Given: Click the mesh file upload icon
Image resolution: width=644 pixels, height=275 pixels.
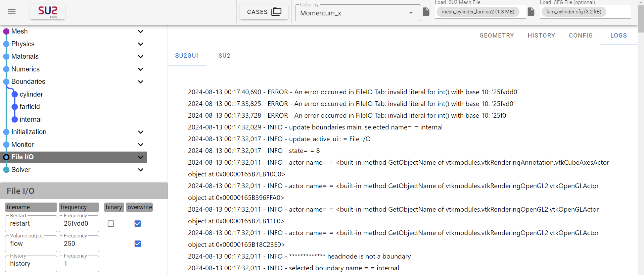Looking at the screenshot, I should [x=426, y=12].
